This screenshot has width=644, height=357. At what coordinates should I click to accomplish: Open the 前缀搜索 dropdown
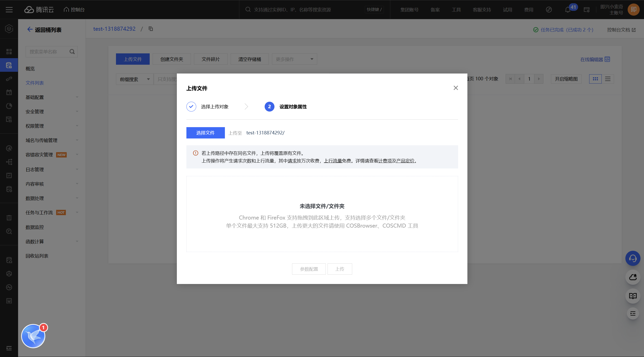point(135,79)
